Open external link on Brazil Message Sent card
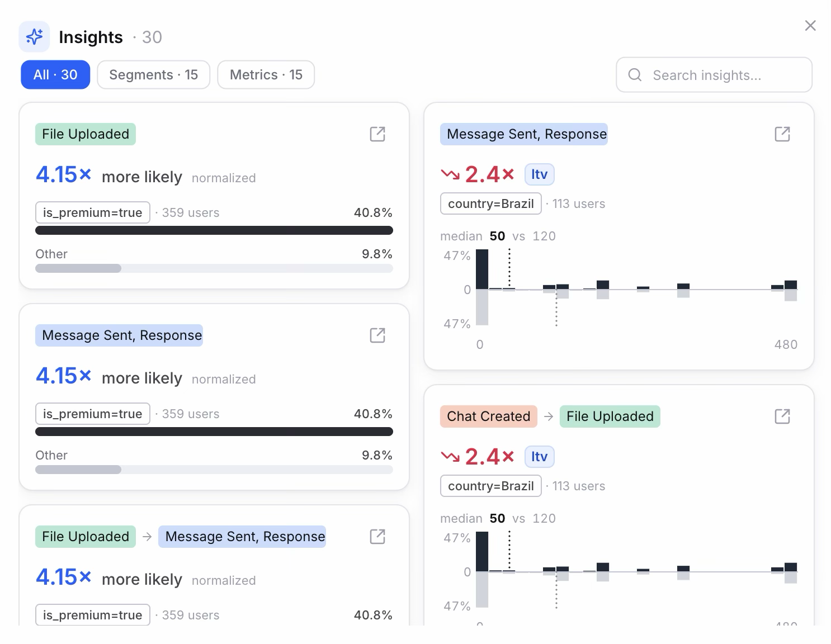The image size is (831, 644). (782, 134)
